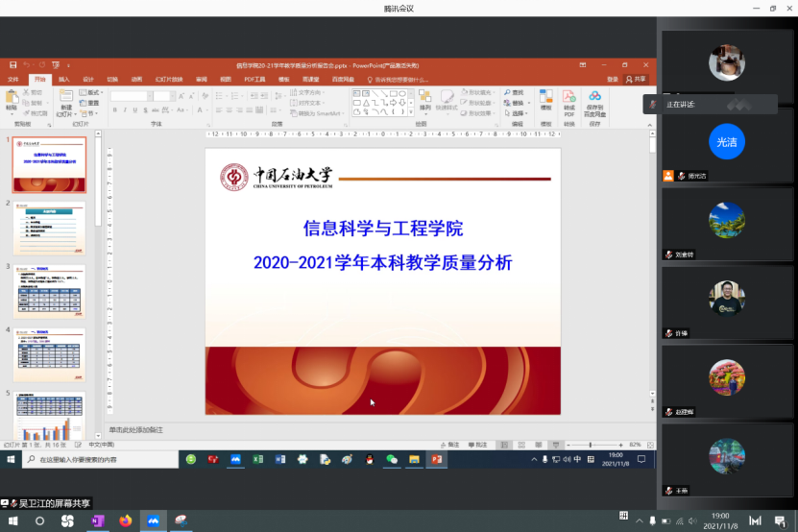
Task: Toggle 批注 comments in status bar
Action: [x=477, y=445]
